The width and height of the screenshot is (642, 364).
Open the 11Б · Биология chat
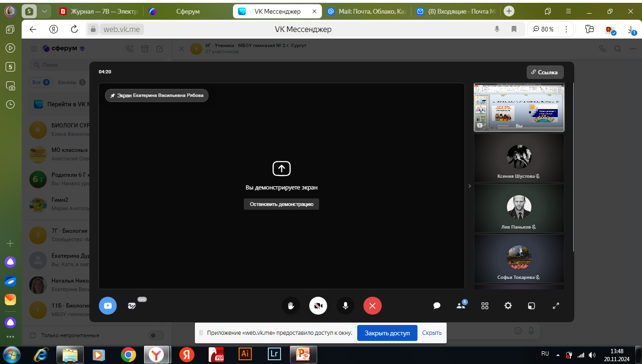59,309
